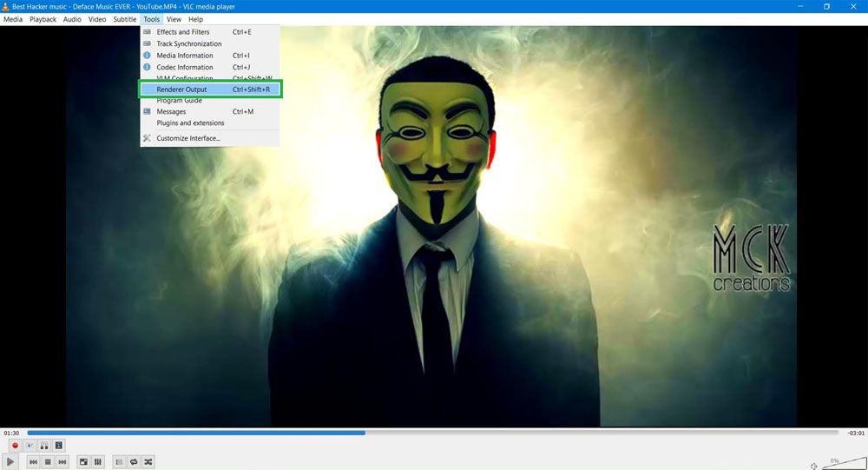Seek within the playback progress bar
The height and width of the screenshot is (470, 868).
[433, 433]
